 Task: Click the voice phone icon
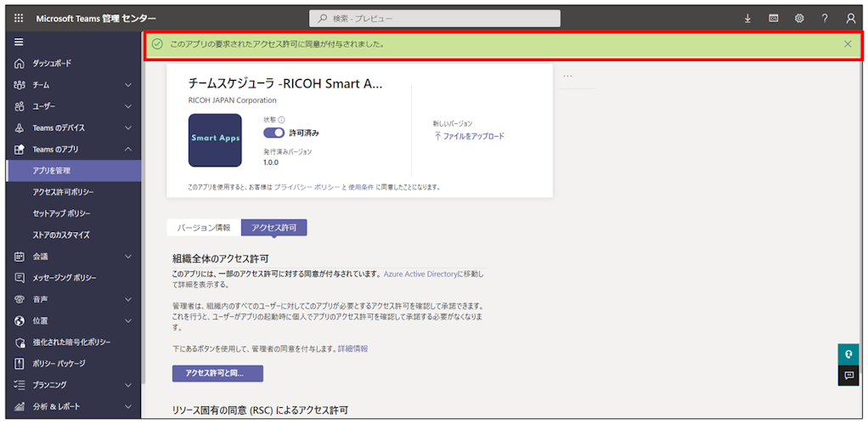20,299
